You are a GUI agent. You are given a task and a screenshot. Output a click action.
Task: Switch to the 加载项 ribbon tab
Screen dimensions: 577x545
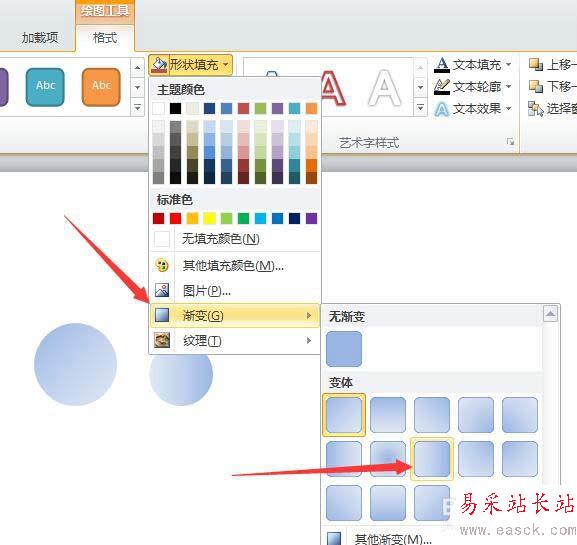40,38
